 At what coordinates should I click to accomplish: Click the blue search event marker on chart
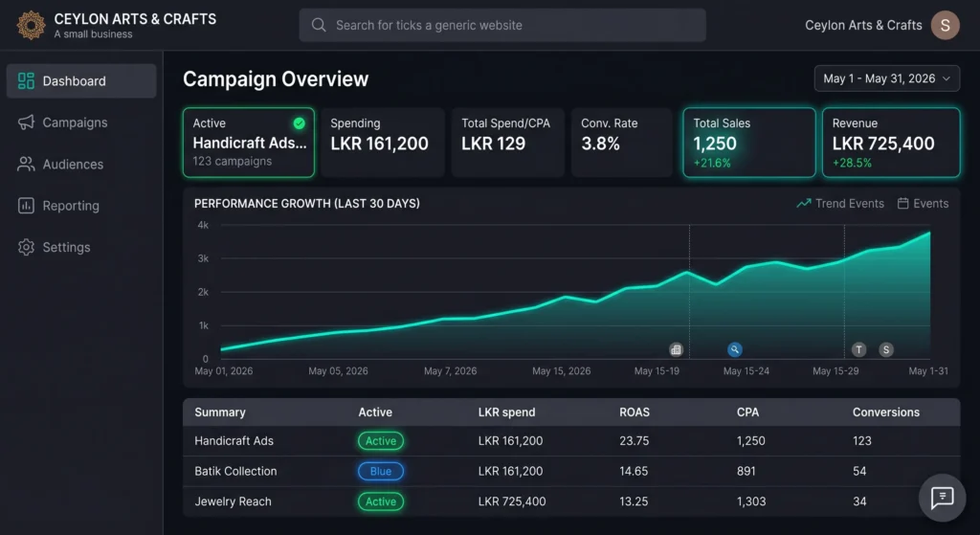point(735,349)
